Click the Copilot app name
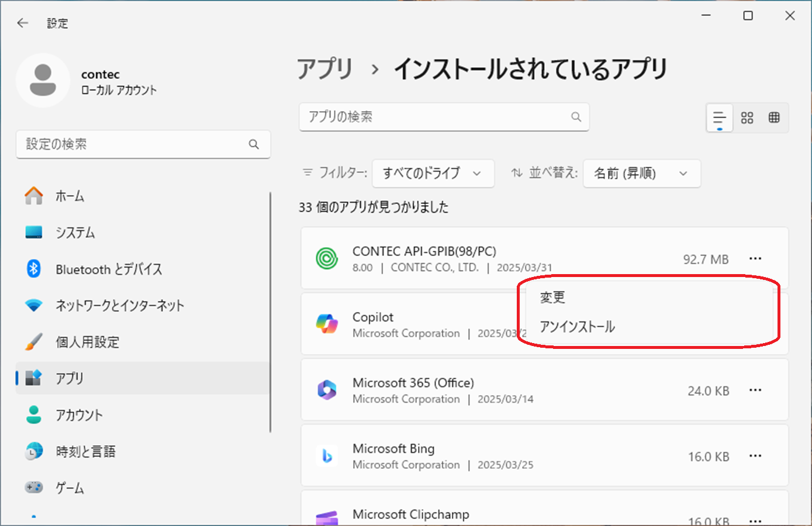The height and width of the screenshot is (526, 812). [373, 317]
